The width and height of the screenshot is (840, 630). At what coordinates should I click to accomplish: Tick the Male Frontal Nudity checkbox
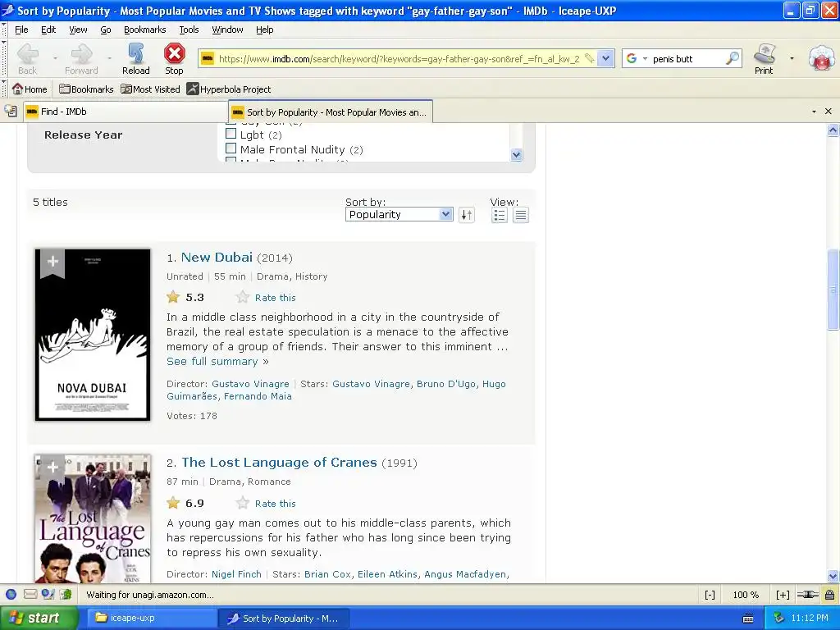pyautogui.click(x=231, y=148)
